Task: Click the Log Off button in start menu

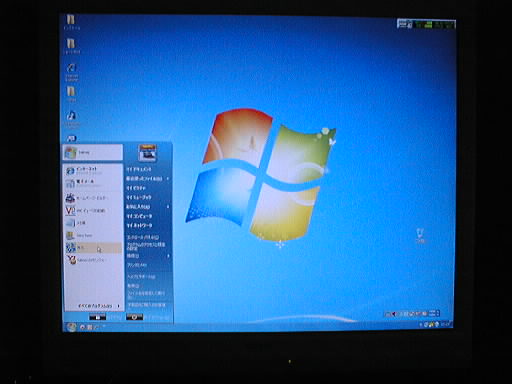Action: tap(97, 317)
